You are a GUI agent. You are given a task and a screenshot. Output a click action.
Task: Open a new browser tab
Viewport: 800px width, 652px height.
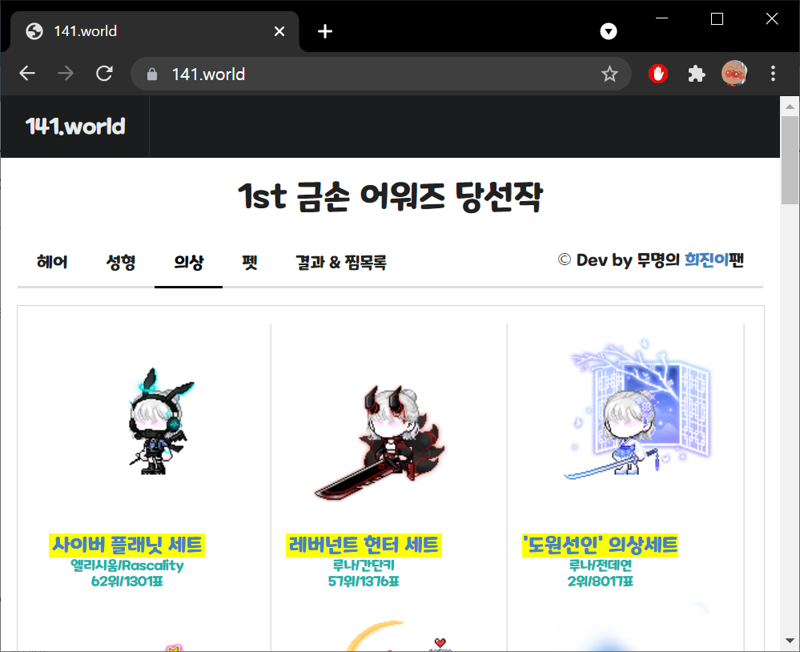pyautogui.click(x=324, y=31)
